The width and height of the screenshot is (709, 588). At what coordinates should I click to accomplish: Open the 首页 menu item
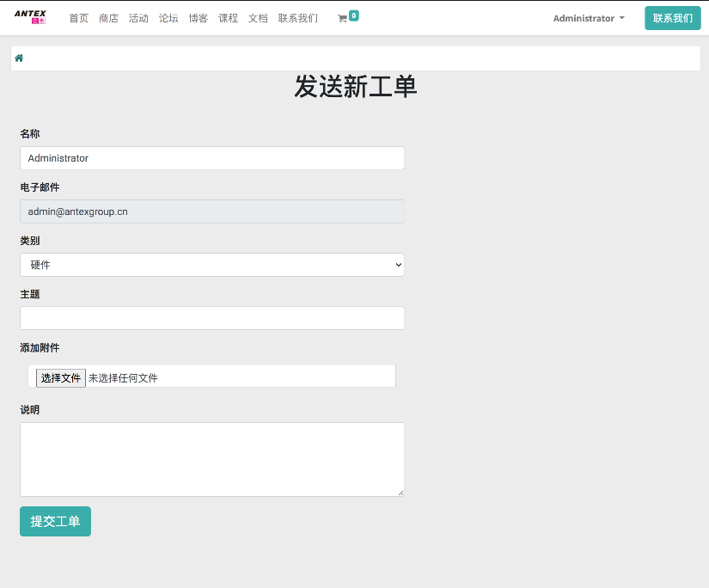coord(78,18)
